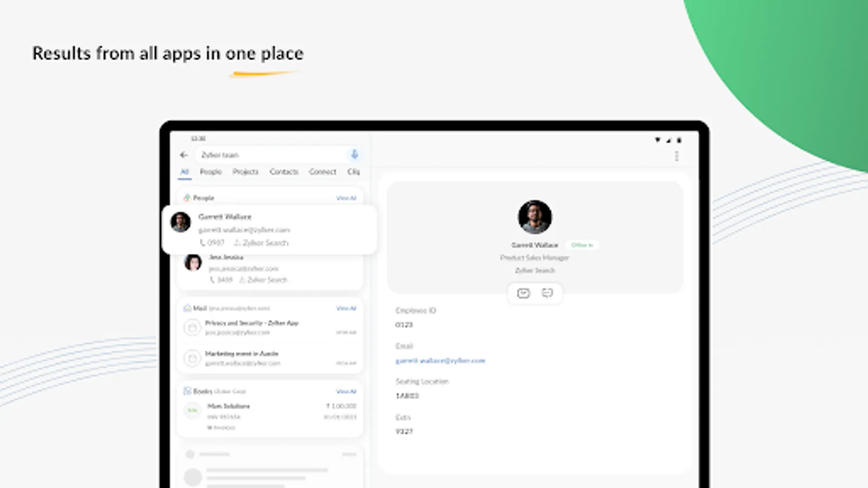Open the Jess Jessica people result

[x=270, y=269]
